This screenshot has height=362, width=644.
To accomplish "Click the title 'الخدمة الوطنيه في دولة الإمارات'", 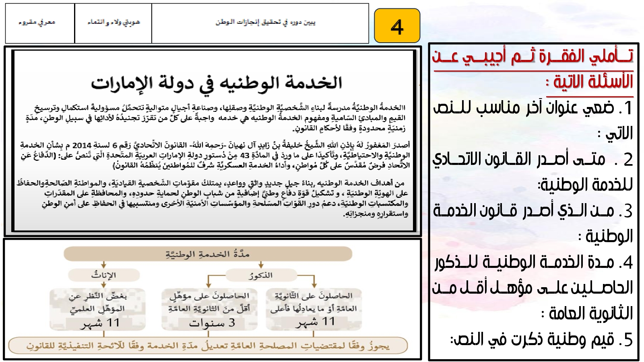I will [216, 83].
